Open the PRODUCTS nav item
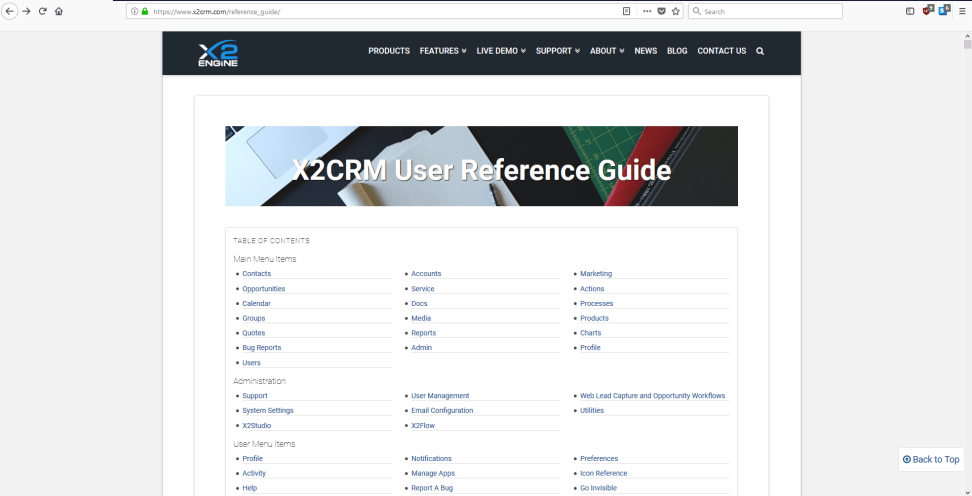 coord(389,51)
